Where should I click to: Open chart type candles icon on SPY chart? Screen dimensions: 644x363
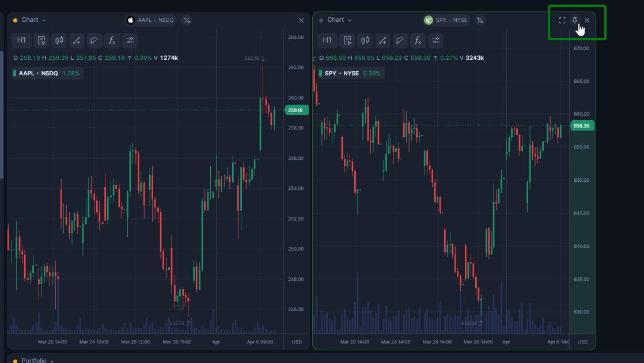[365, 40]
